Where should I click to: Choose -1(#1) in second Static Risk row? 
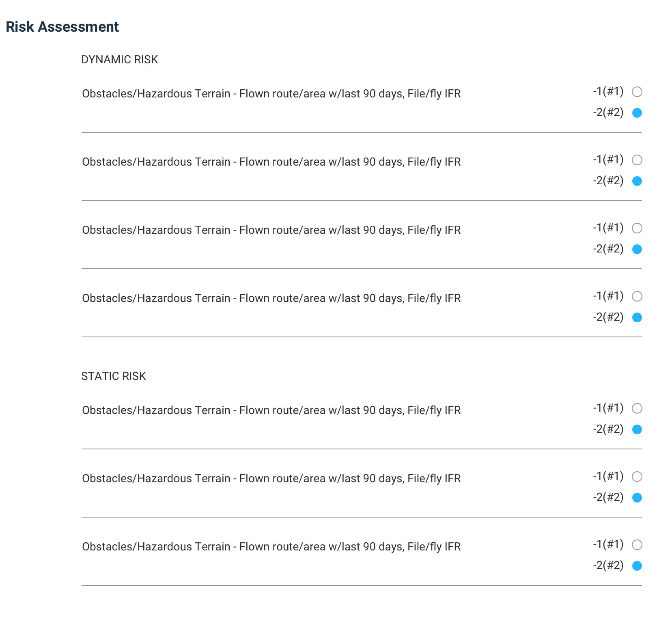(x=637, y=477)
